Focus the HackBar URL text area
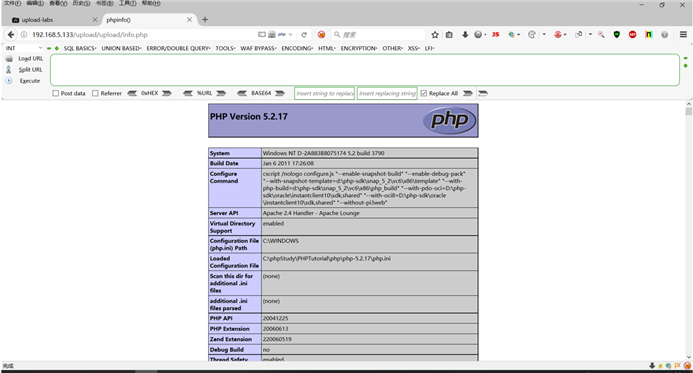Screen dimensions: 693x373 (x=365, y=70)
